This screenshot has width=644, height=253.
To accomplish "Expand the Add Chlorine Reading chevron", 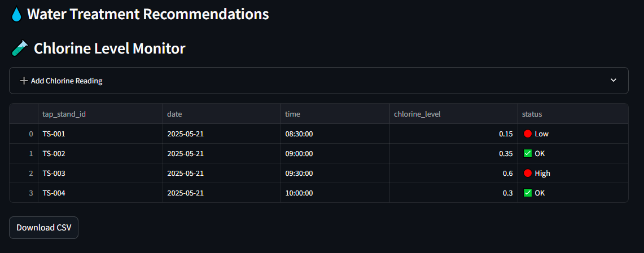I will (614, 81).
